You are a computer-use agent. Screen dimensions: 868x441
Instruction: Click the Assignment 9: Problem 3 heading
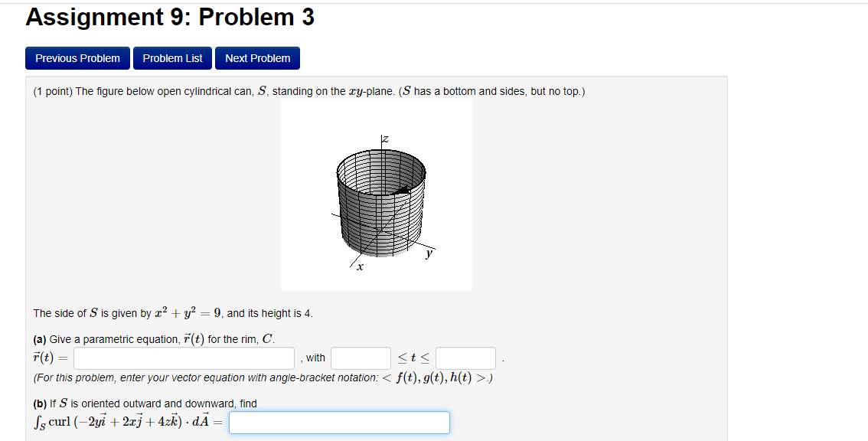click(x=169, y=17)
